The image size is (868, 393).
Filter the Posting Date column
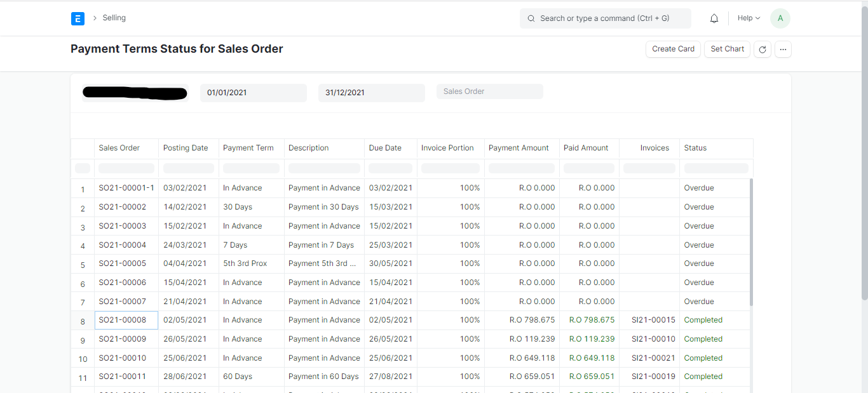pos(189,168)
